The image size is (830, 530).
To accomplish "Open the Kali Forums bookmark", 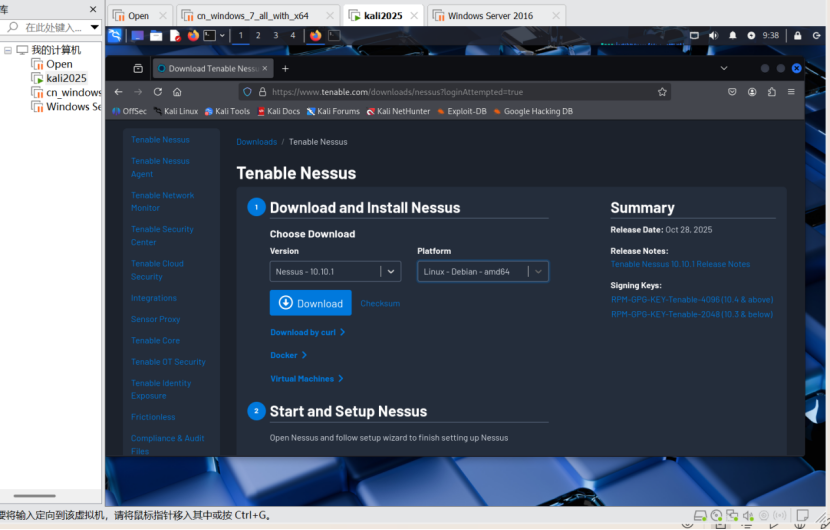I will [x=333, y=111].
